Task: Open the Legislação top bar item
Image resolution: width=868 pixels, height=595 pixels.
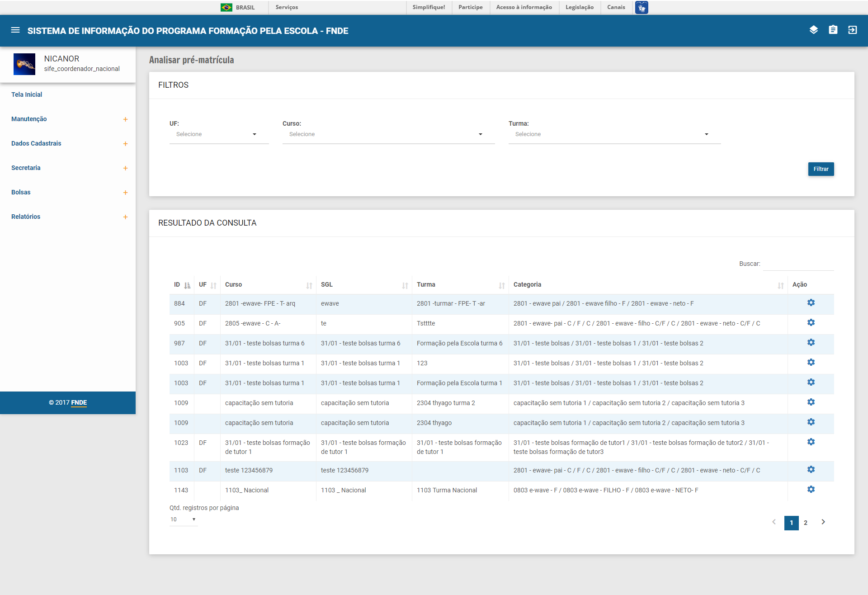Action: coord(579,7)
